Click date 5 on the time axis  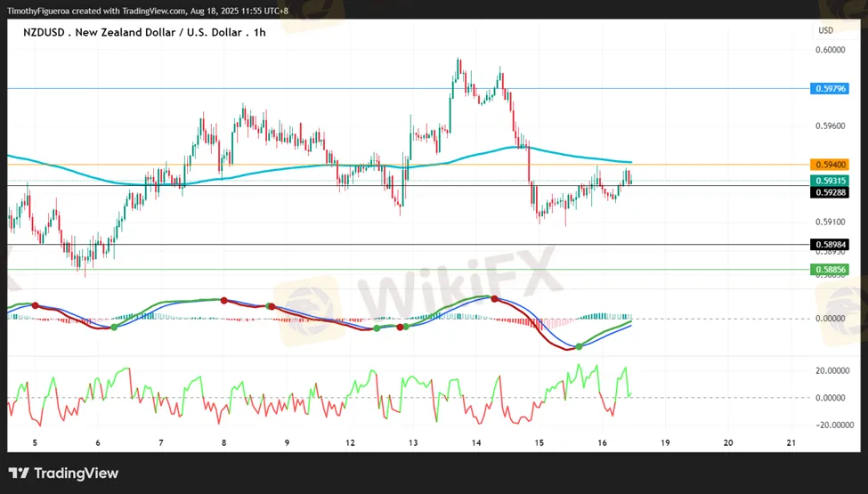pos(35,442)
